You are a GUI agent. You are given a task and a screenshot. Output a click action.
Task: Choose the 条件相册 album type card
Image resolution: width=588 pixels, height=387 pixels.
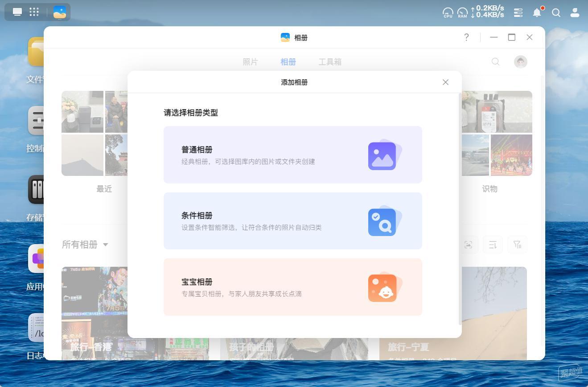[292, 221]
